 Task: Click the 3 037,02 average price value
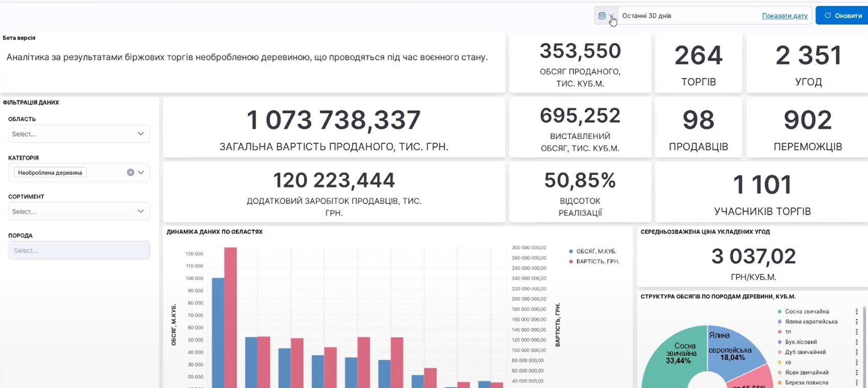pyautogui.click(x=754, y=256)
